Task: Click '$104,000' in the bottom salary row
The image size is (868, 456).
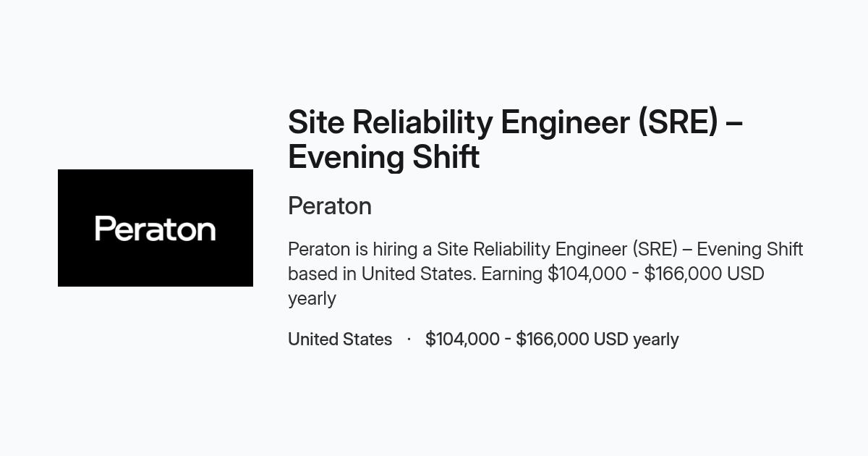Action: pos(462,339)
